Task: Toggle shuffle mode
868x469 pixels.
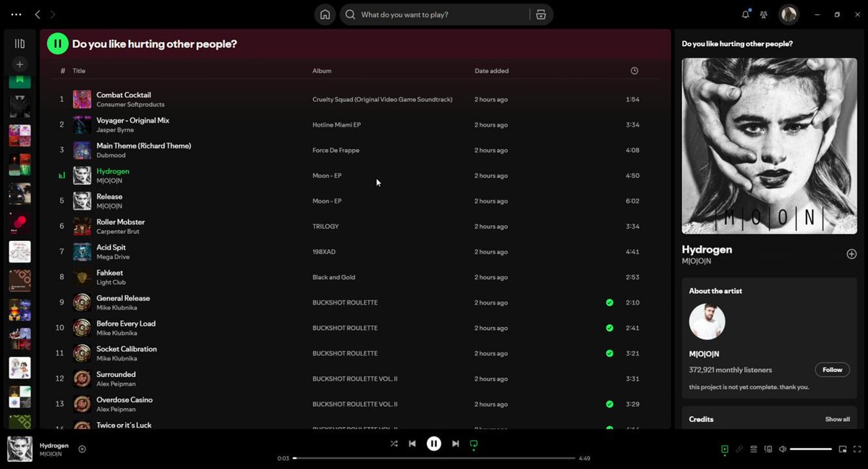Action: [x=393, y=444]
